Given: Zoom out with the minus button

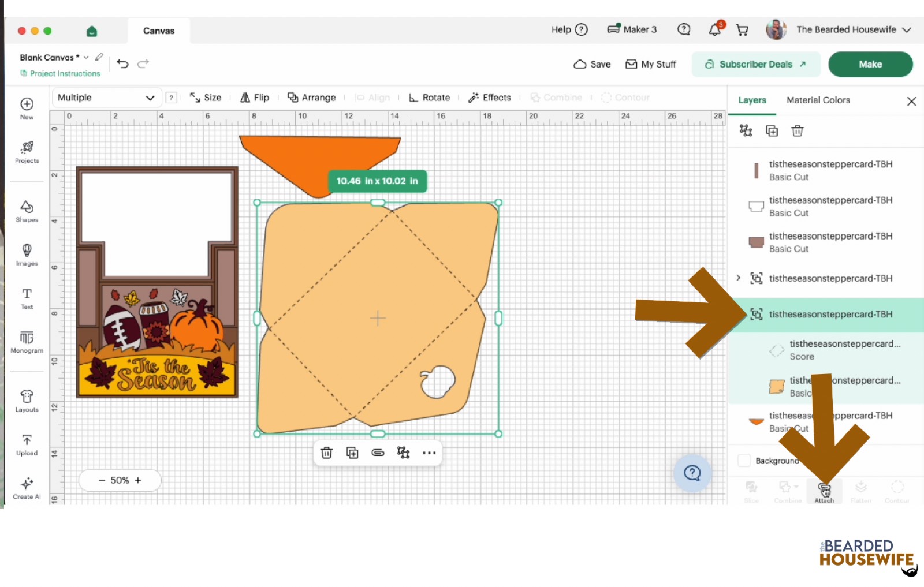Looking at the screenshot, I should 102,480.
